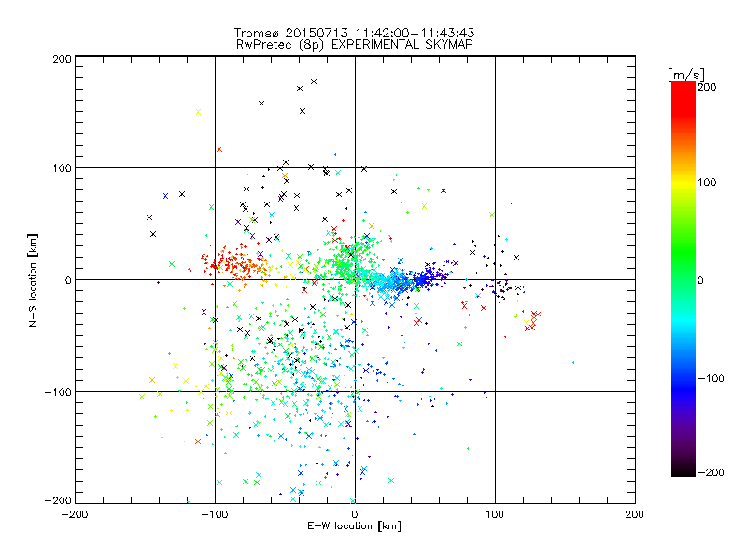Click the lone cyan point right of E-W 150
Viewport: 747px width, 560px height.
[x=573, y=363]
